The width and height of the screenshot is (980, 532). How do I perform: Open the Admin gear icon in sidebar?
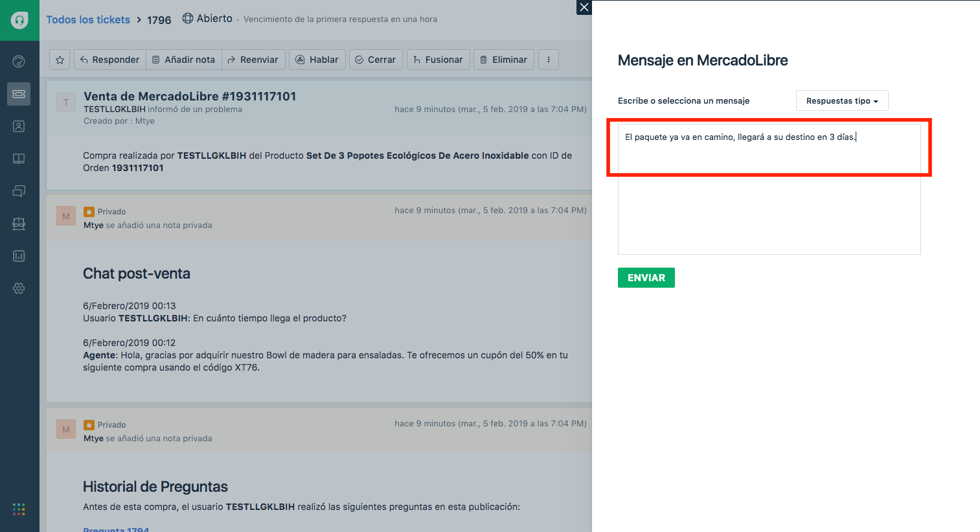[19, 288]
